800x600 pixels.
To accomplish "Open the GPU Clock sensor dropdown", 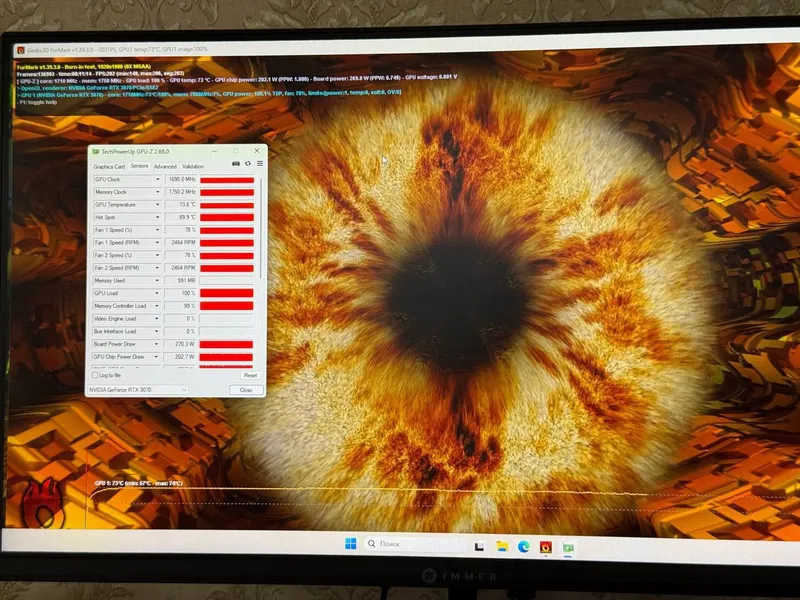I will [157, 180].
